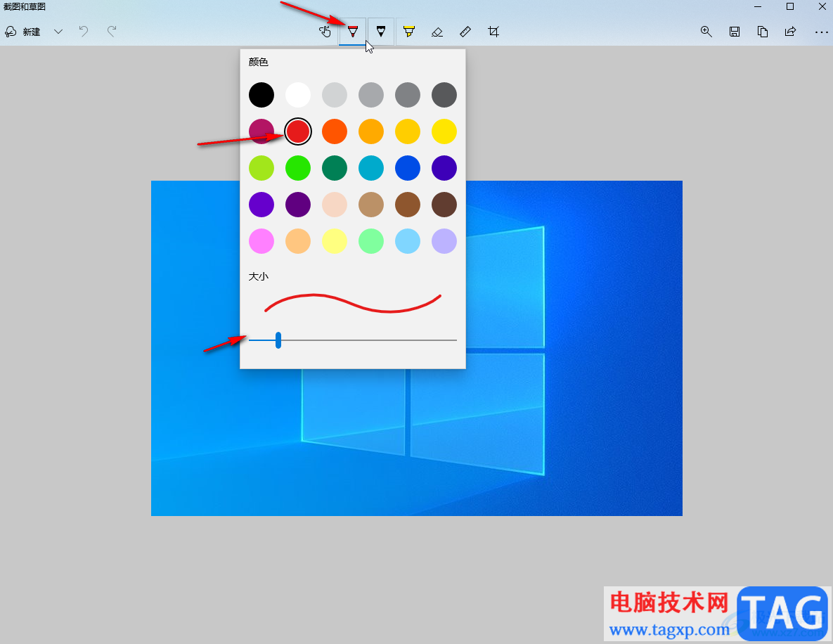Viewport: 833px width, 644px height.
Task: Share the snip
Action: [791, 32]
